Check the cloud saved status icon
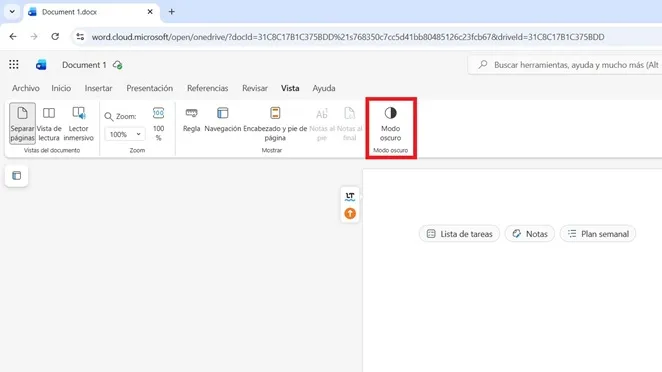The height and width of the screenshot is (372, 662). [x=117, y=65]
